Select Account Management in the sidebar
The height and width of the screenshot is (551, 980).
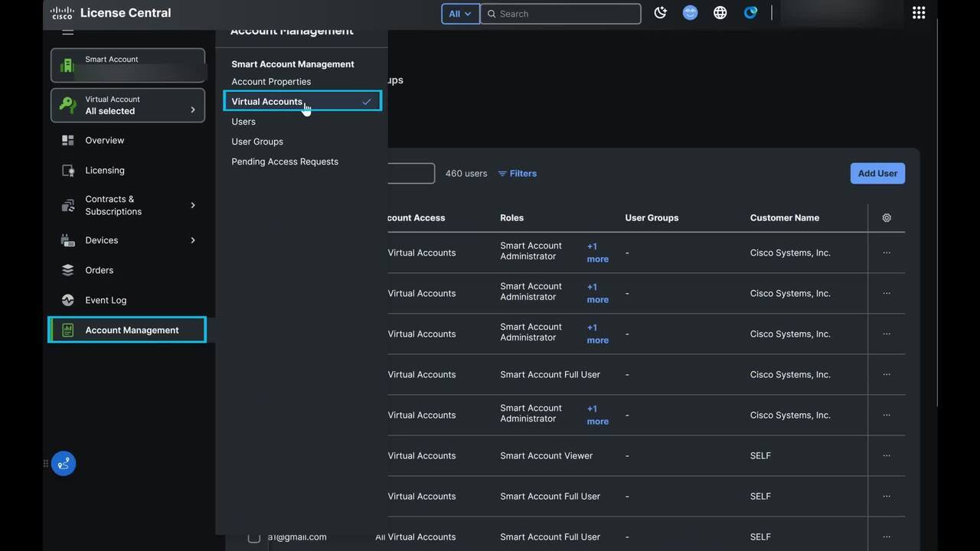(127, 330)
